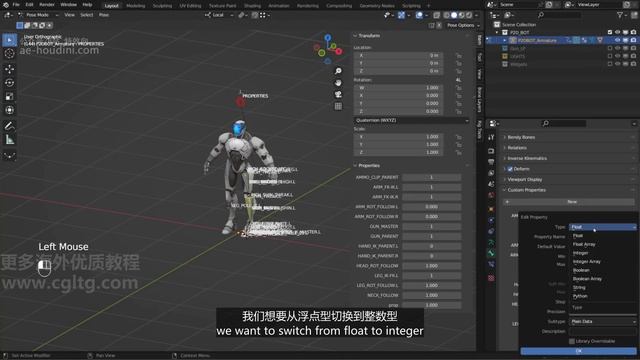Open the File menu

click(16, 4)
